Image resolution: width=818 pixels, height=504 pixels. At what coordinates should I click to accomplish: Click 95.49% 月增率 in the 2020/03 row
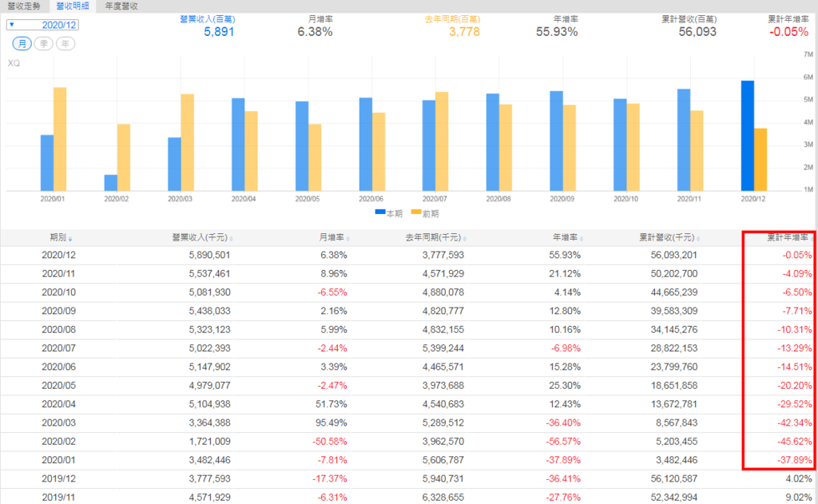[332, 423]
